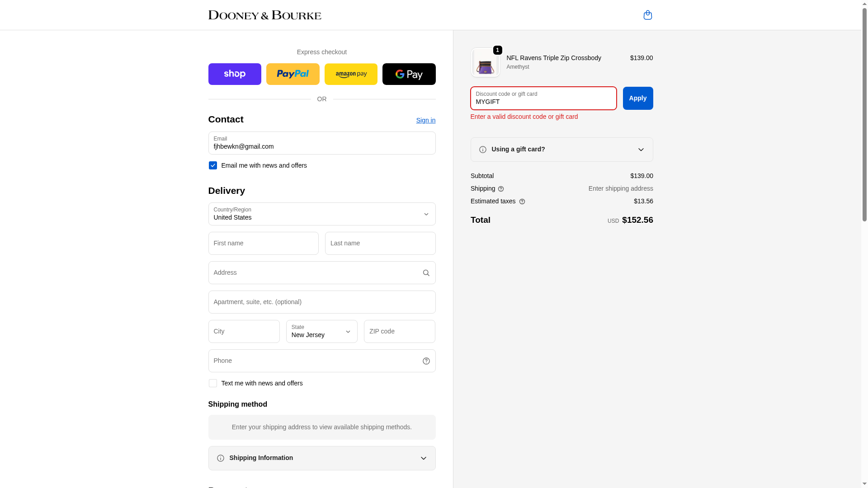Pay with PayPal express checkout
This screenshot has height=488, width=868.
pyautogui.click(x=293, y=74)
